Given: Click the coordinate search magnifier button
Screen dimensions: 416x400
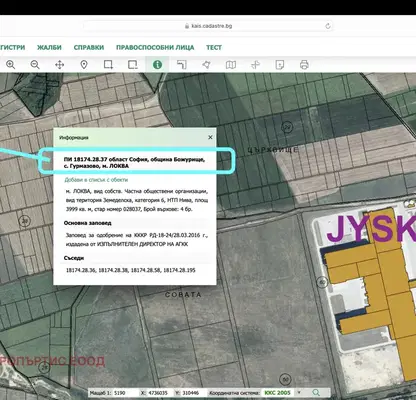Looking at the screenshot, I should 316,393.
